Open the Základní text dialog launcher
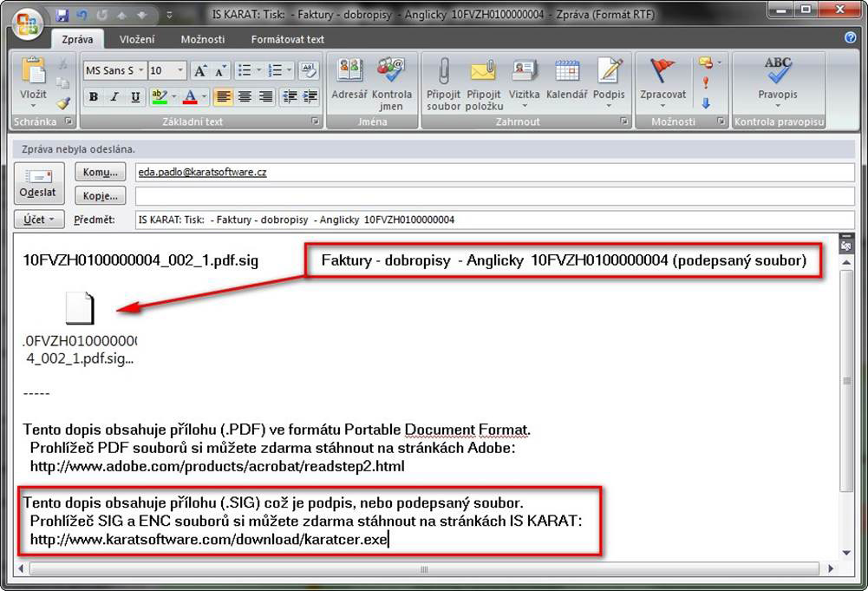 click(x=315, y=121)
